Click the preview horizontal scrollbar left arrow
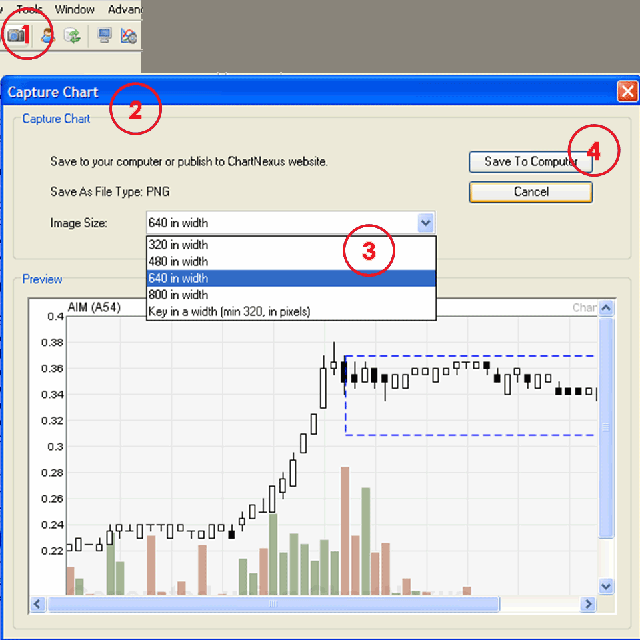The image size is (640, 640). (x=39, y=604)
